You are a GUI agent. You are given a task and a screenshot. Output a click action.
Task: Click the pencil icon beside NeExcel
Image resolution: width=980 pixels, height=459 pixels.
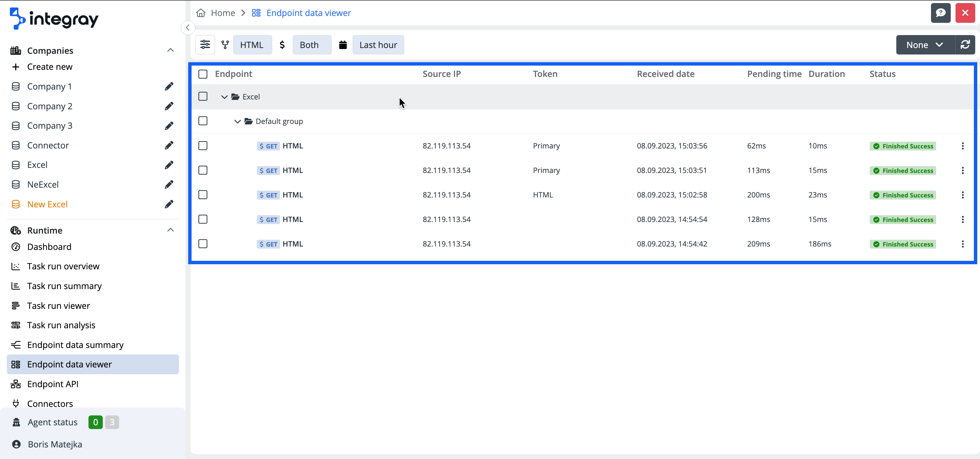[x=169, y=185]
